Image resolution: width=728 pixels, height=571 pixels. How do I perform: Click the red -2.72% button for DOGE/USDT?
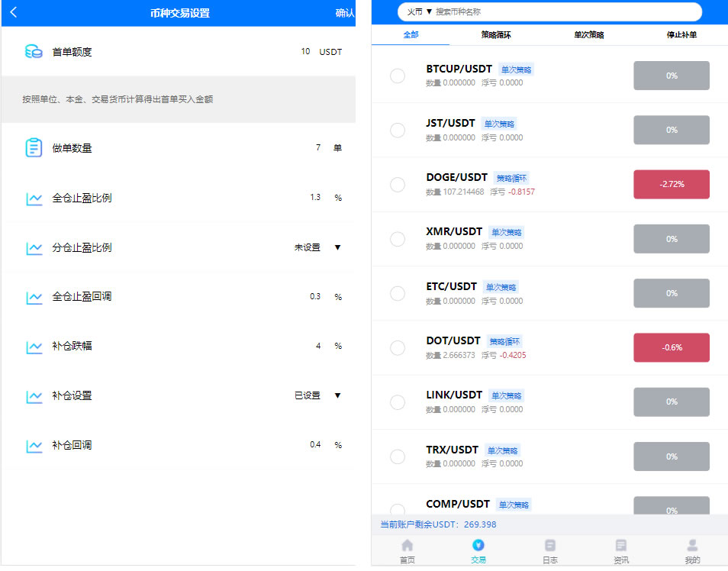pyautogui.click(x=672, y=184)
